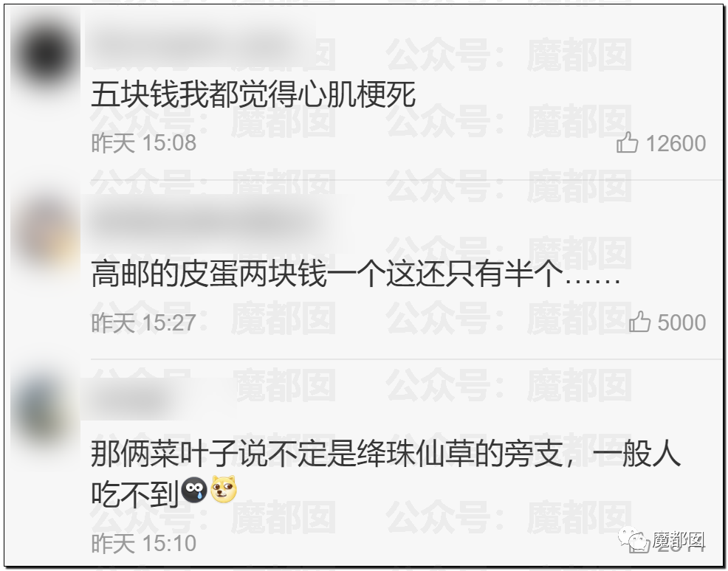Like the comment with 5000 likes
This screenshot has height=571, width=728.
click(x=640, y=322)
